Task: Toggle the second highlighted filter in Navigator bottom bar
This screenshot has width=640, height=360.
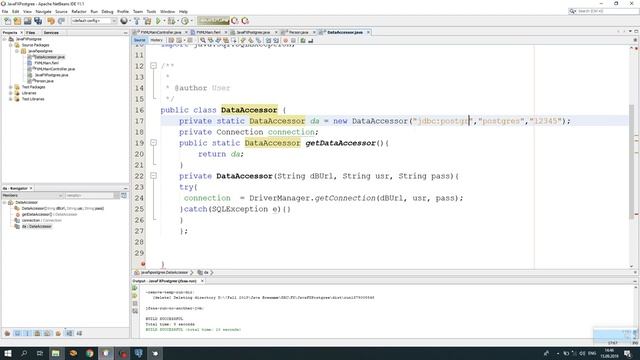Action: [x=17, y=333]
